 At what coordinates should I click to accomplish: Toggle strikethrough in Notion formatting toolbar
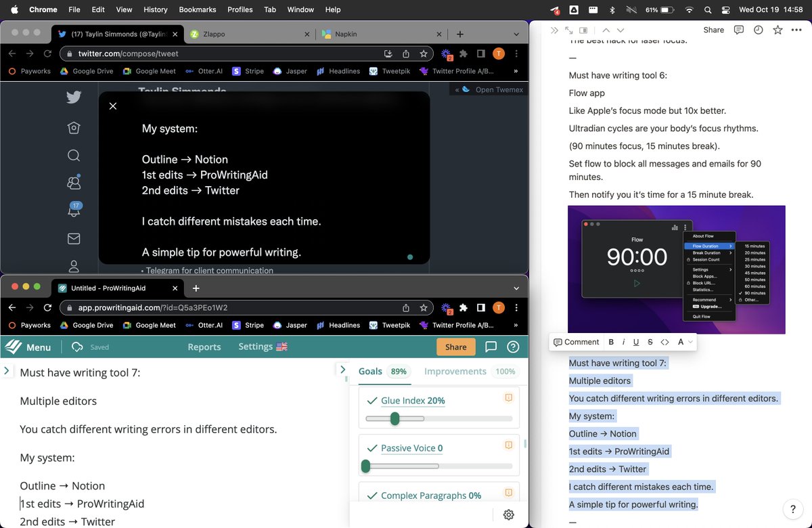tap(650, 342)
